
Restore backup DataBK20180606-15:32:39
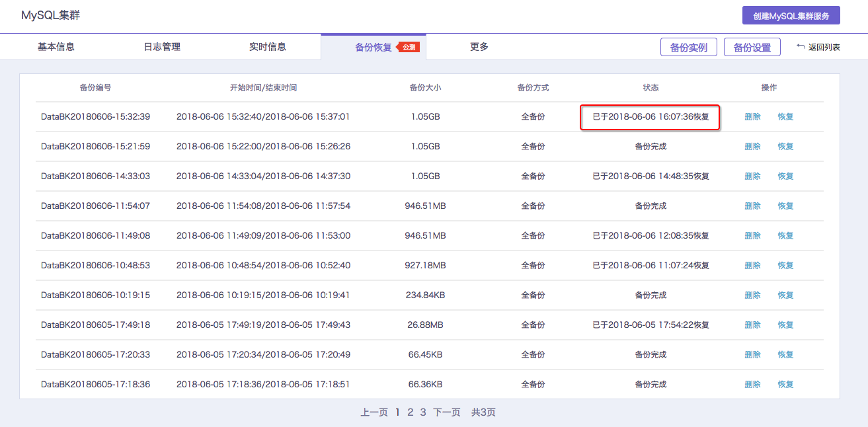point(785,117)
